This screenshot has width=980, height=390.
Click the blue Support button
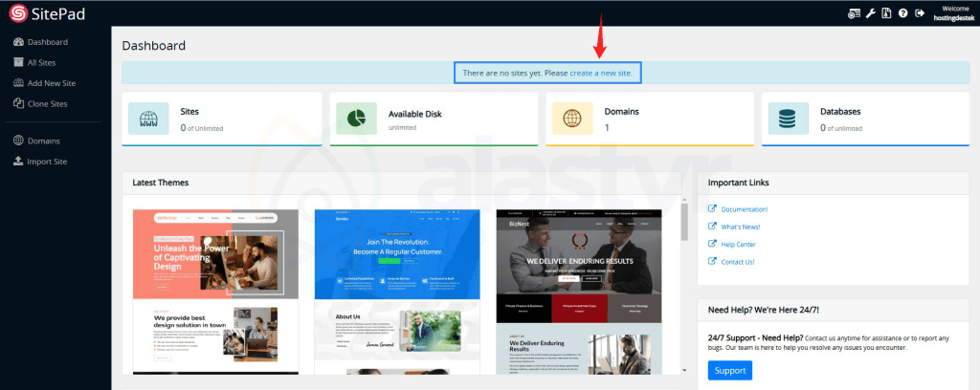pyautogui.click(x=730, y=370)
